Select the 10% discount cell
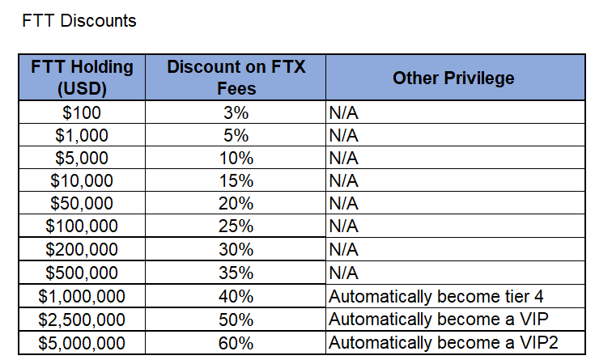This screenshot has height=364, width=595. coord(236,158)
